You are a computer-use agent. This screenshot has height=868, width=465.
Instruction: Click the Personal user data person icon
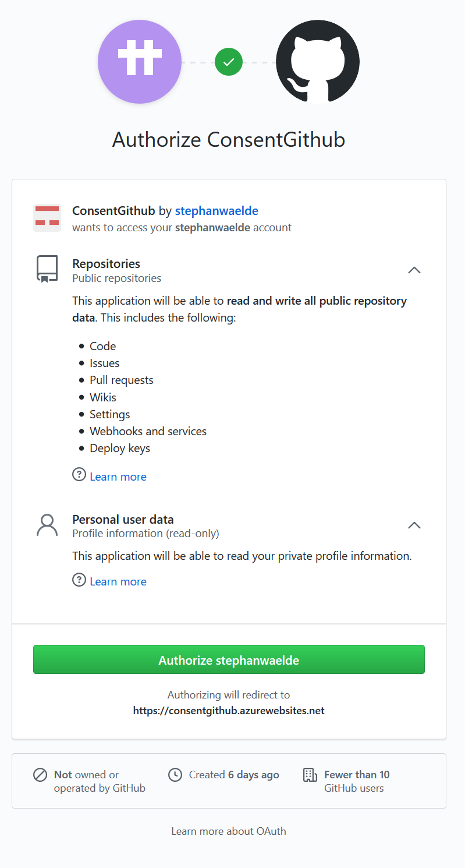pos(47,525)
